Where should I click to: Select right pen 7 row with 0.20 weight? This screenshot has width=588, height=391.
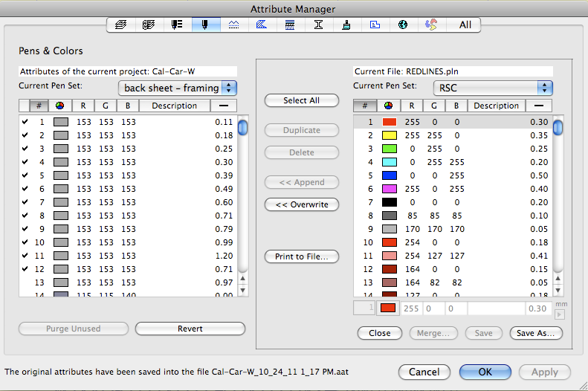(x=453, y=202)
